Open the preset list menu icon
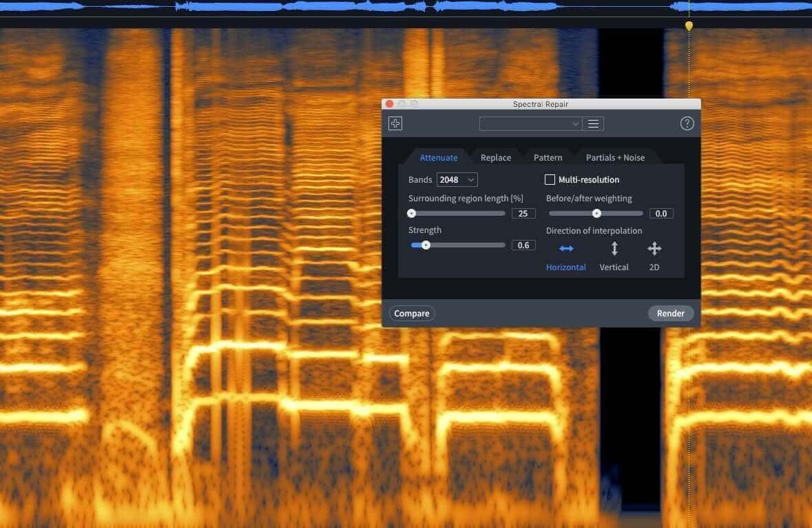Screen dimensions: 812x528 (x=594, y=124)
